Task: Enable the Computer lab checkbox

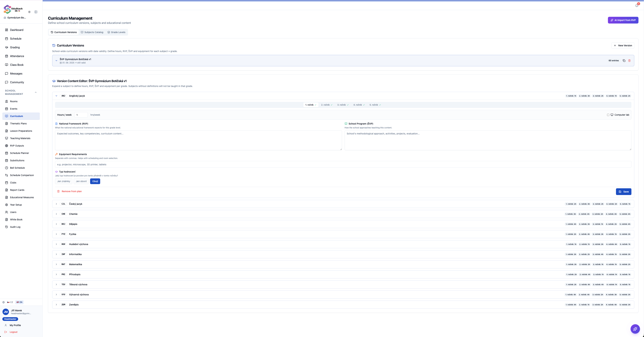Action: pyautogui.click(x=608, y=115)
